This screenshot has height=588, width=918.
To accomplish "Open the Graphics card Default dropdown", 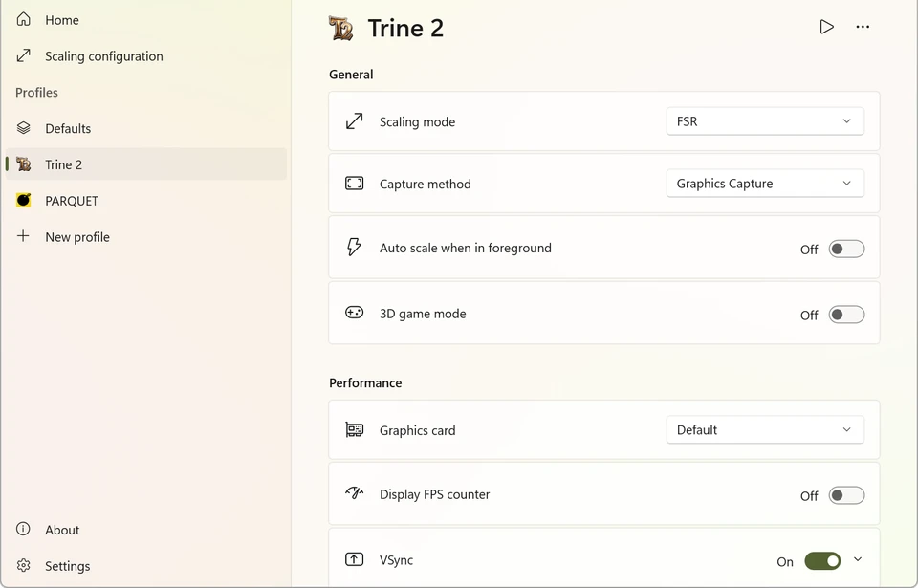I will tap(765, 430).
